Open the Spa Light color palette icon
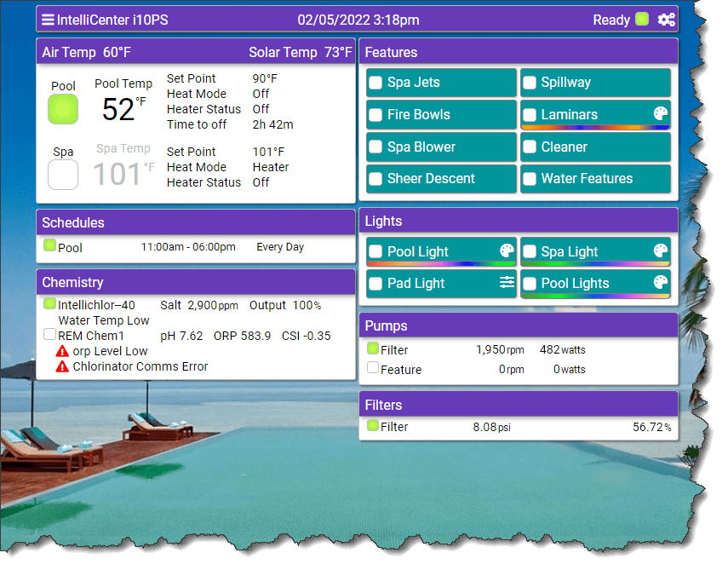Viewport: 728px width, 570px height. pyautogui.click(x=660, y=250)
